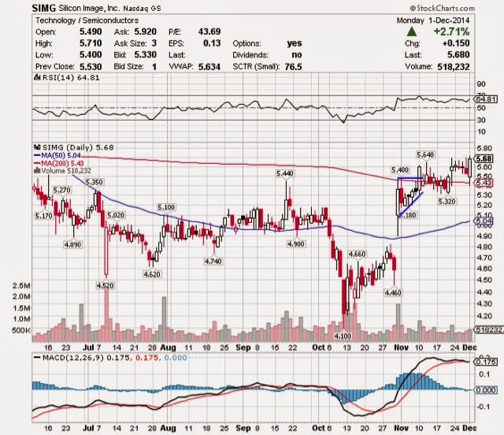Click the Chg value +0.150
The image size is (504, 435).
coord(456,43)
